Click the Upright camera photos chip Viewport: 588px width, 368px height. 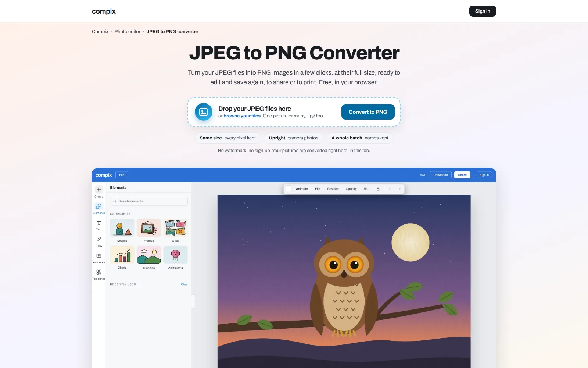tap(294, 138)
